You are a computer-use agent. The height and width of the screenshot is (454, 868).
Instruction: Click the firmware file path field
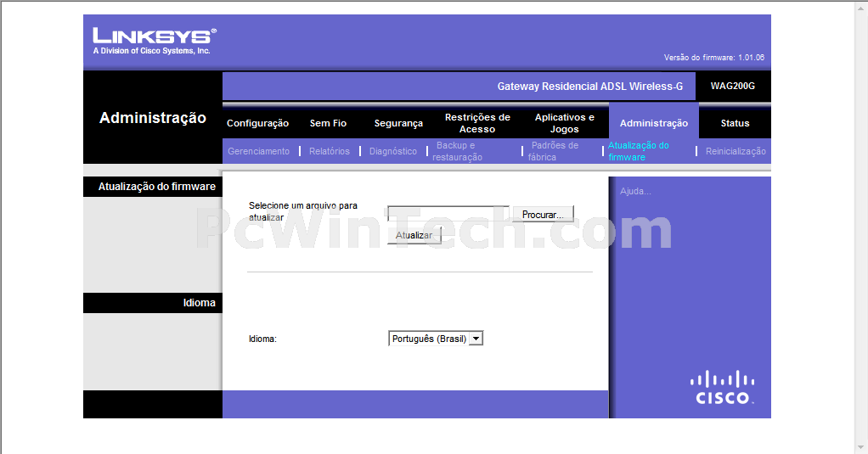click(448, 214)
